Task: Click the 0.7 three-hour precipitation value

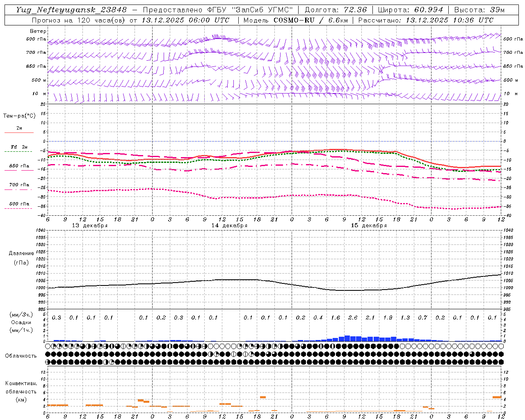Action: pos(422,318)
